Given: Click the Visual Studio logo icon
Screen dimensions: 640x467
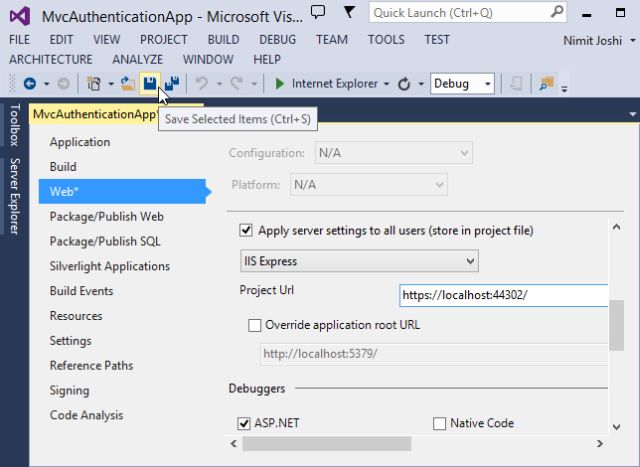Looking at the screenshot, I should 20,16.
